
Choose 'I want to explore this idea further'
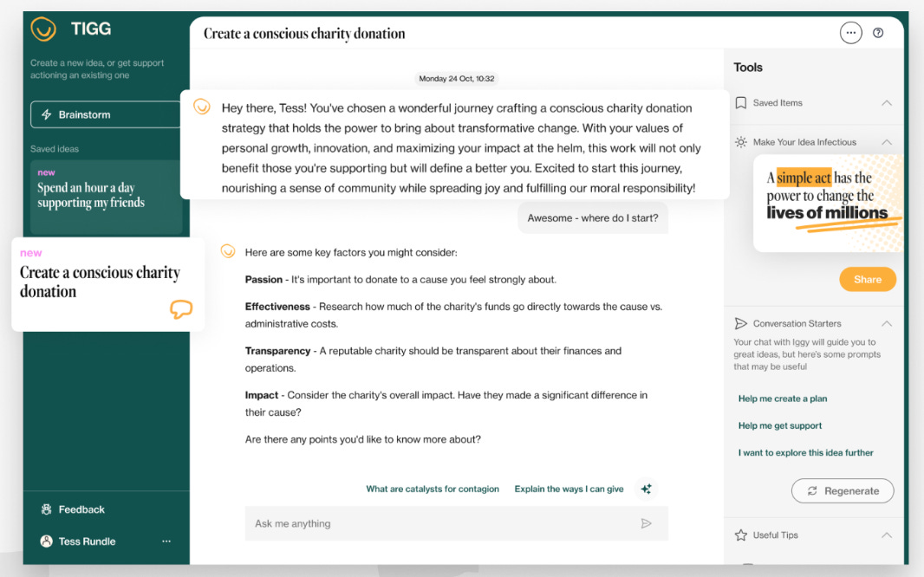(x=805, y=453)
